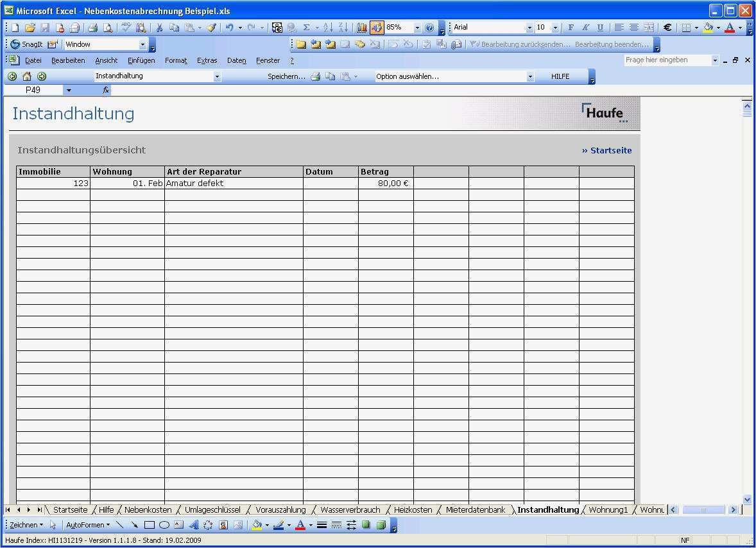
Task: Expand the Font Color dropdown arrow
Action: click(x=739, y=28)
